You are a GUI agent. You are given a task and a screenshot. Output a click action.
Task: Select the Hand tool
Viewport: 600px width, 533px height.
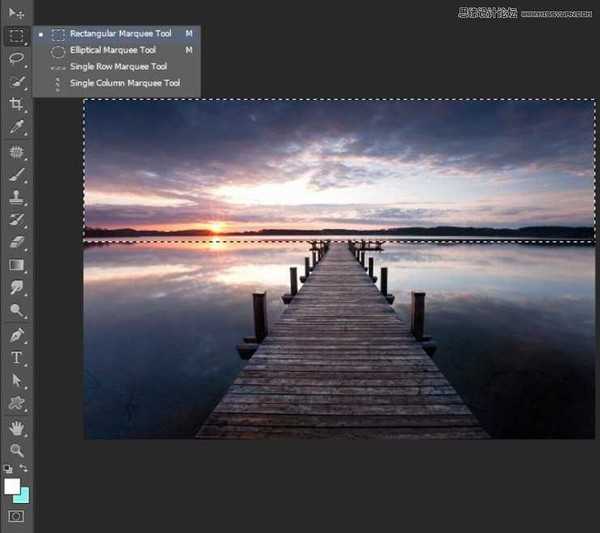[16, 427]
